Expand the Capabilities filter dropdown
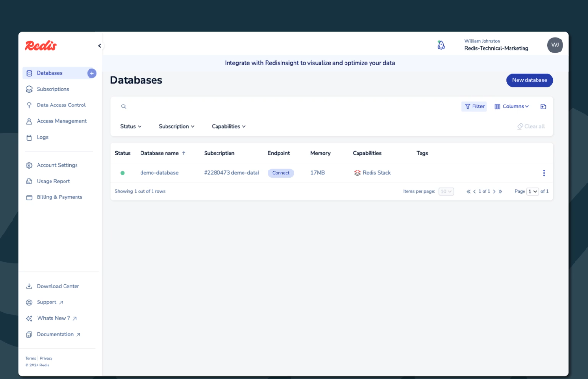Viewport: 588px width, 379px height. (229, 126)
